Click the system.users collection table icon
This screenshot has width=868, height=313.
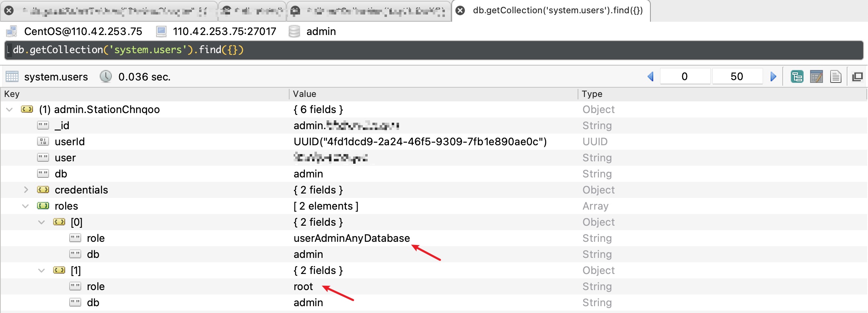click(12, 76)
